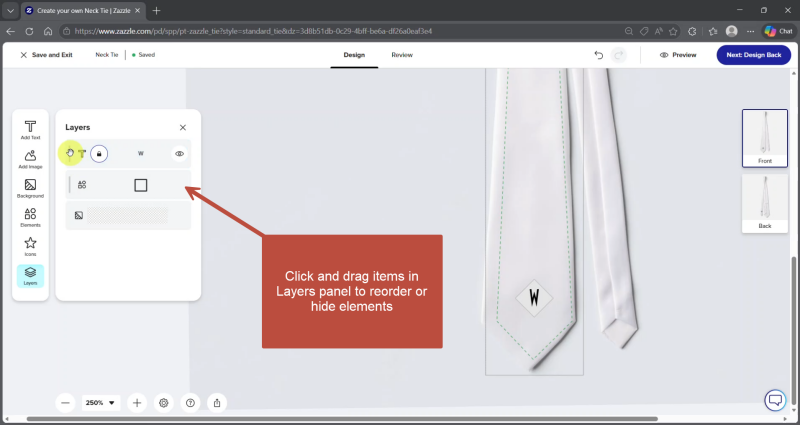Open the Icons tool
800x425 pixels.
pyautogui.click(x=30, y=246)
